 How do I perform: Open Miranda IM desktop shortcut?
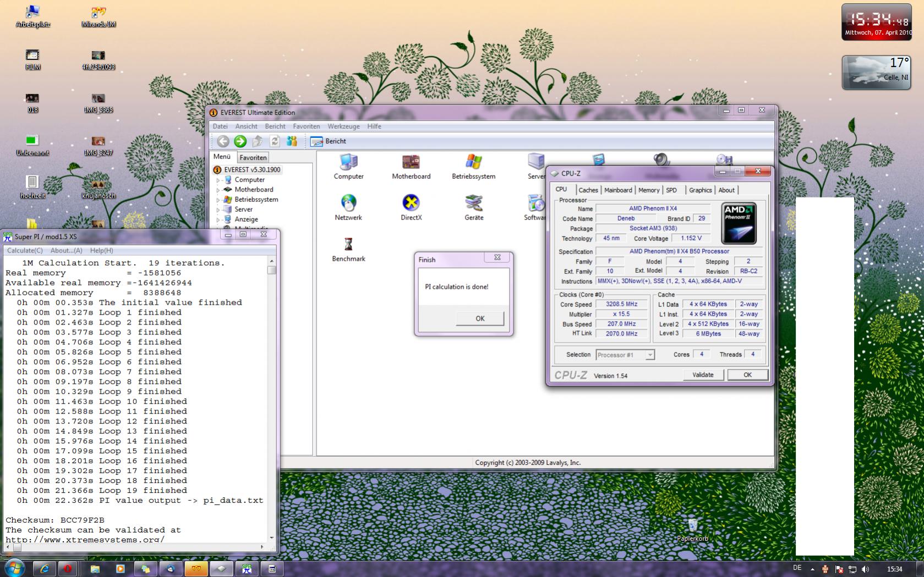(x=99, y=17)
